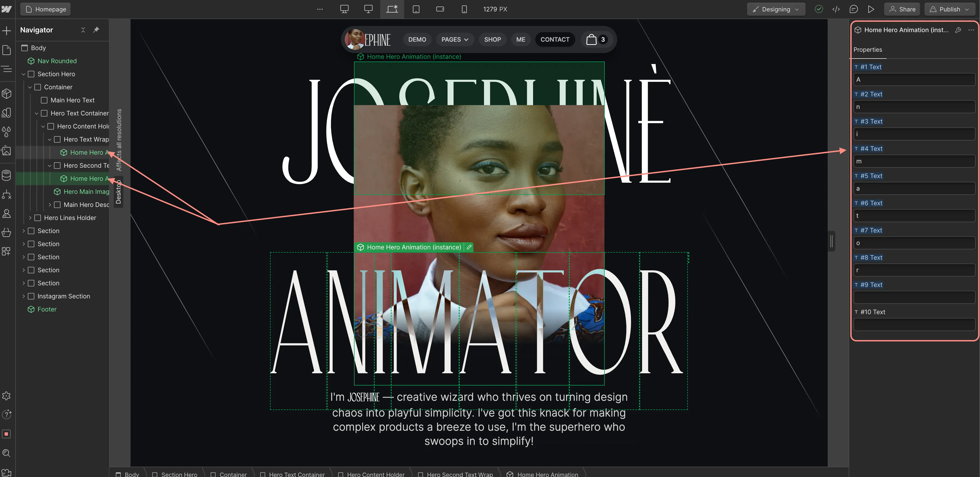980x477 pixels.
Task: Open the Designing mode dropdown
Action: click(776, 9)
